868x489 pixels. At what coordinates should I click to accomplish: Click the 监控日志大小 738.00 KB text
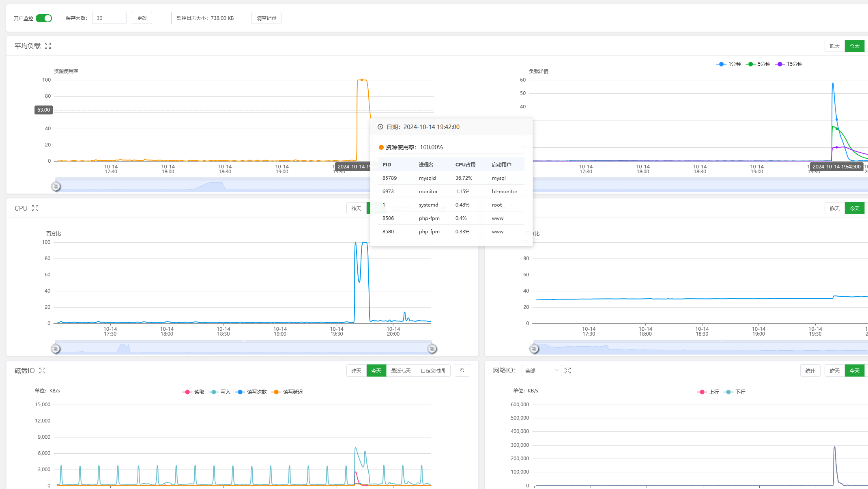pyautogui.click(x=205, y=18)
